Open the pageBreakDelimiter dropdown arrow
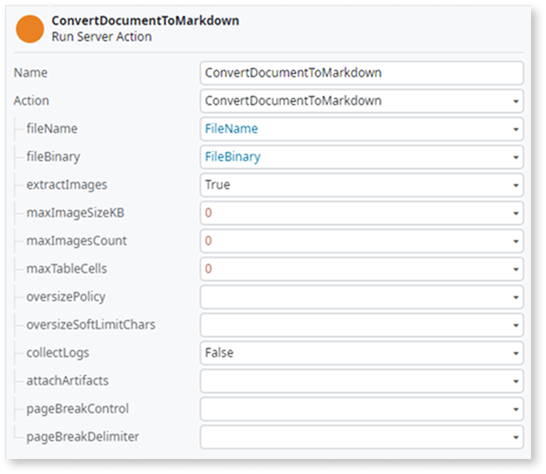 pos(516,437)
